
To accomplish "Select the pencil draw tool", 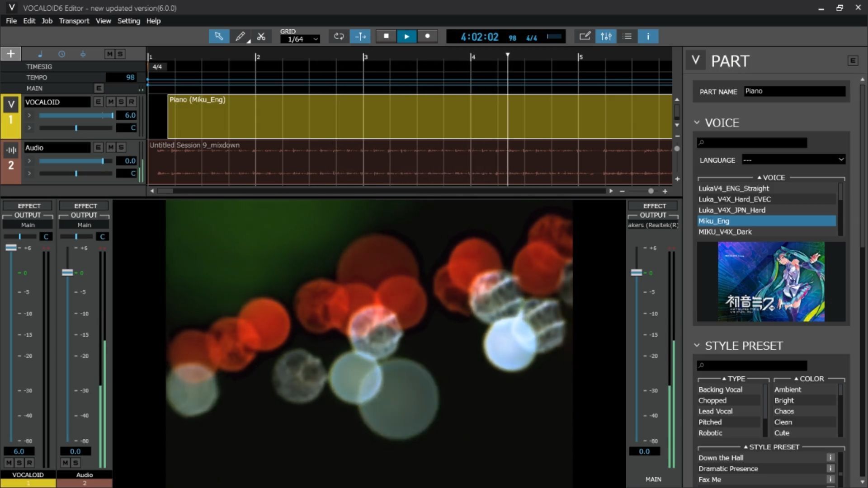I will click(x=240, y=37).
